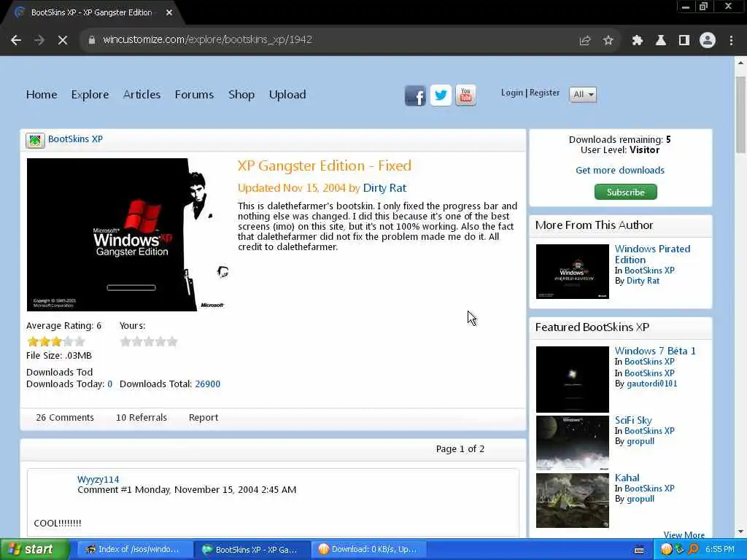
Task: Go to the Home menu item
Action: point(42,95)
